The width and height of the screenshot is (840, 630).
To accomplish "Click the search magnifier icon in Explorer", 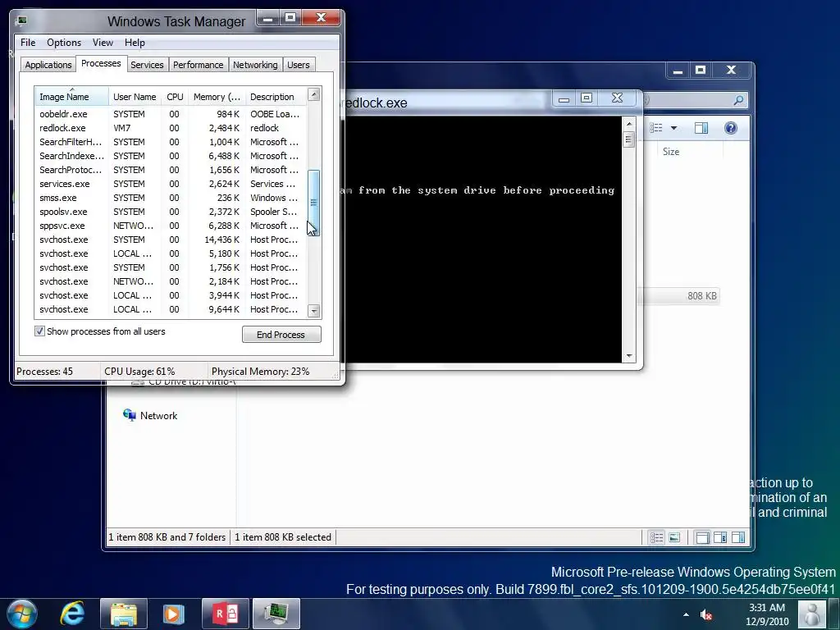I will (x=738, y=100).
